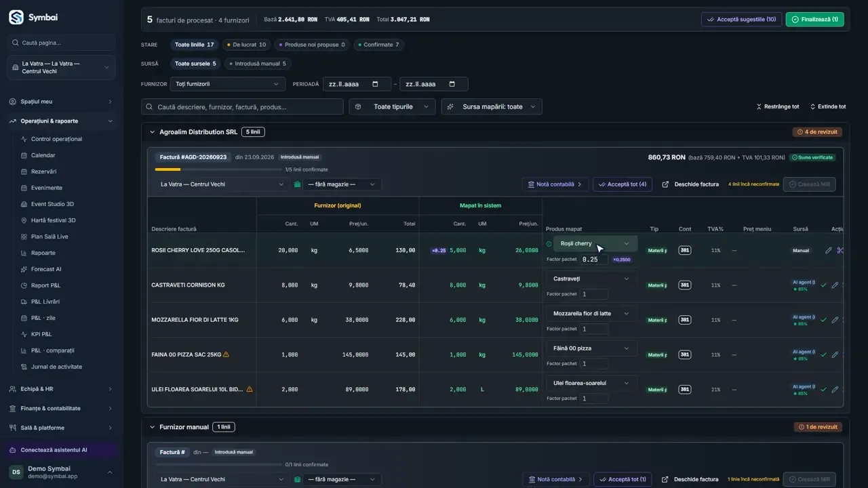Image resolution: width=868 pixels, height=488 pixels.
Task: Open Control operațional in the sidebar
Action: 56,139
